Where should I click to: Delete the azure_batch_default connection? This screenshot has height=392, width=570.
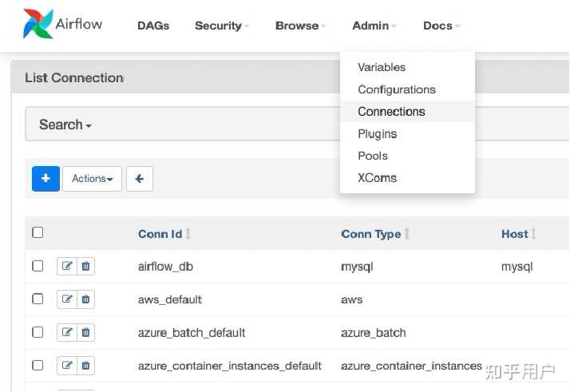click(85, 332)
